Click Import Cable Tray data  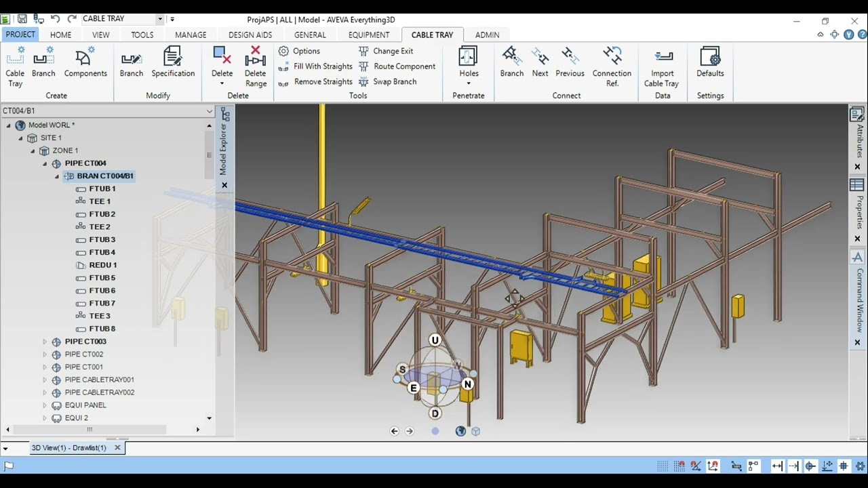click(662, 66)
